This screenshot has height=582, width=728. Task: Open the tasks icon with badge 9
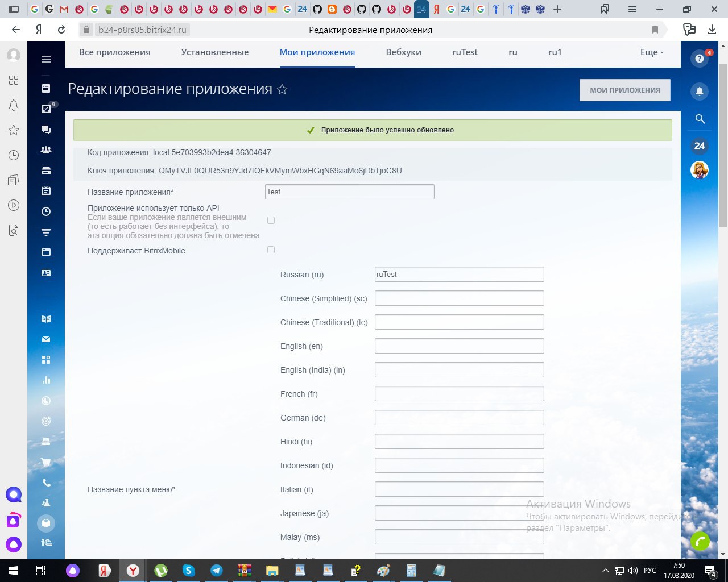pos(47,109)
